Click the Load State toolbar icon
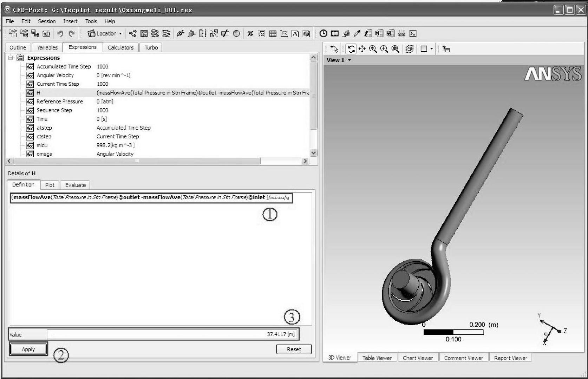588x379 pixels. pyautogui.click(x=24, y=33)
